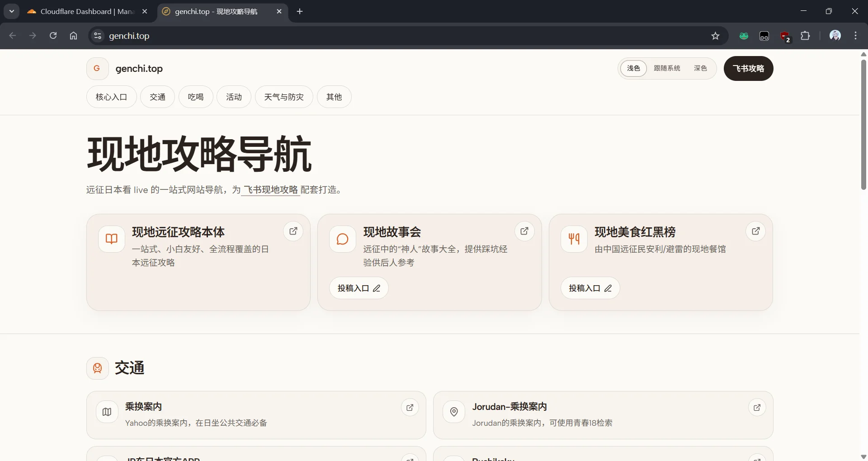Enable 跟随系统 theme option
Viewport: 868px width, 461px height.
tap(667, 68)
